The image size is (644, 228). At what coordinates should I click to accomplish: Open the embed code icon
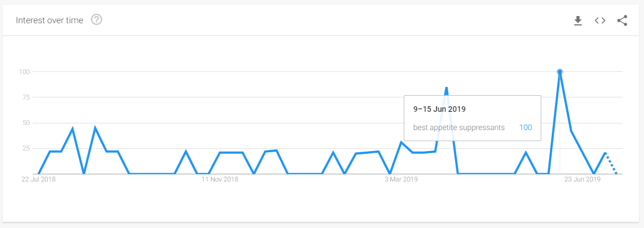pyautogui.click(x=600, y=20)
